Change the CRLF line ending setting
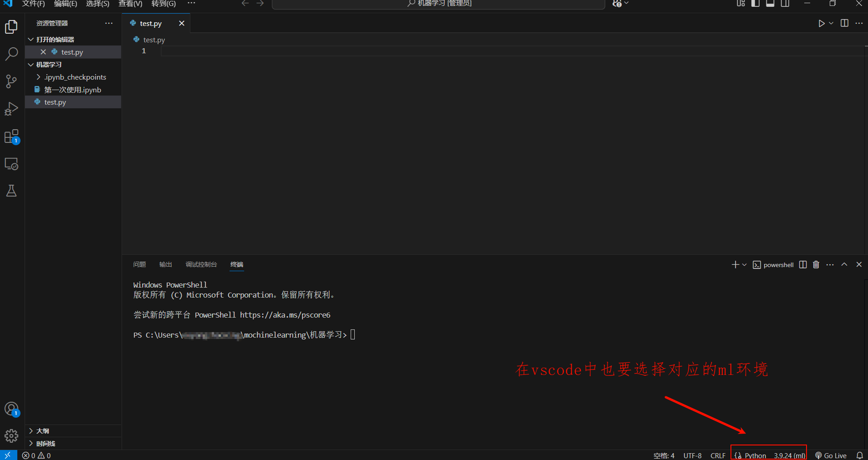This screenshot has width=868, height=460. coord(718,455)
